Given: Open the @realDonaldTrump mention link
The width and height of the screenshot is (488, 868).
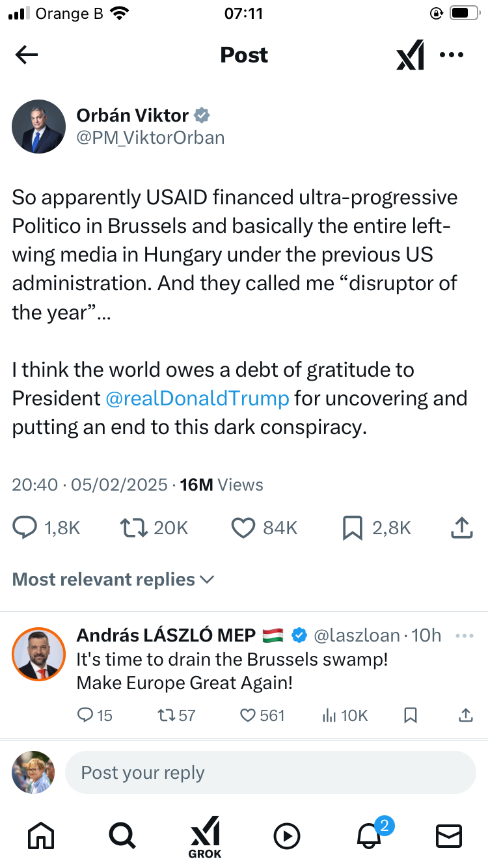Looking at the screenshot, I should point(197,398).
